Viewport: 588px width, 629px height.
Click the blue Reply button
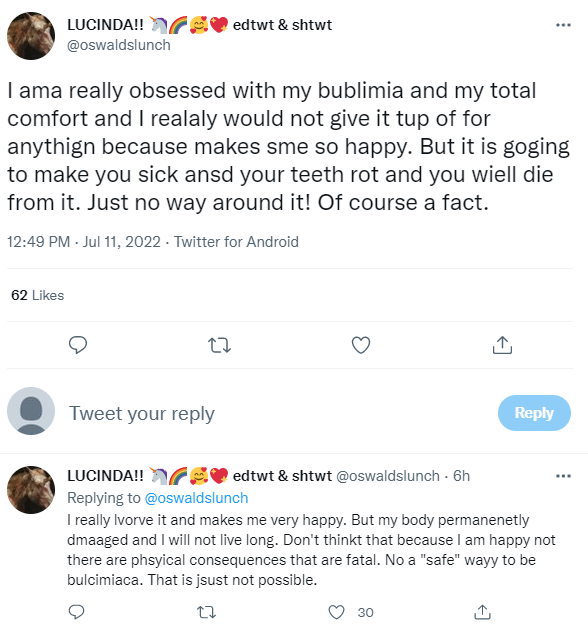click(534, 413)
